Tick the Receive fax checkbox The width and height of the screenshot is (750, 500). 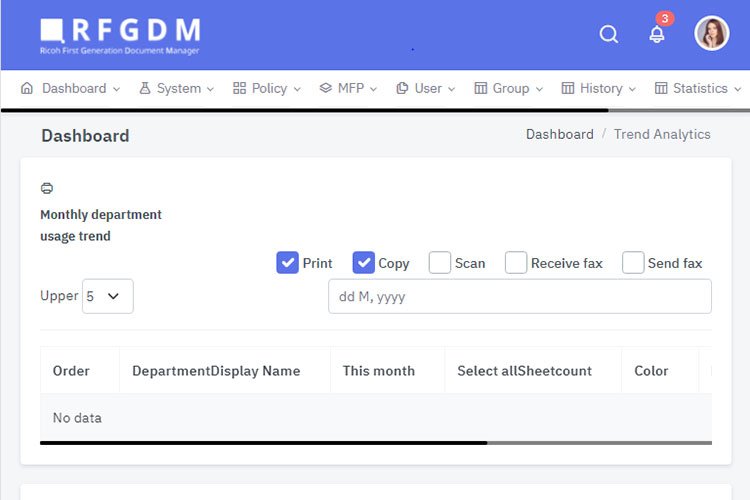click(x=516, y=263)
